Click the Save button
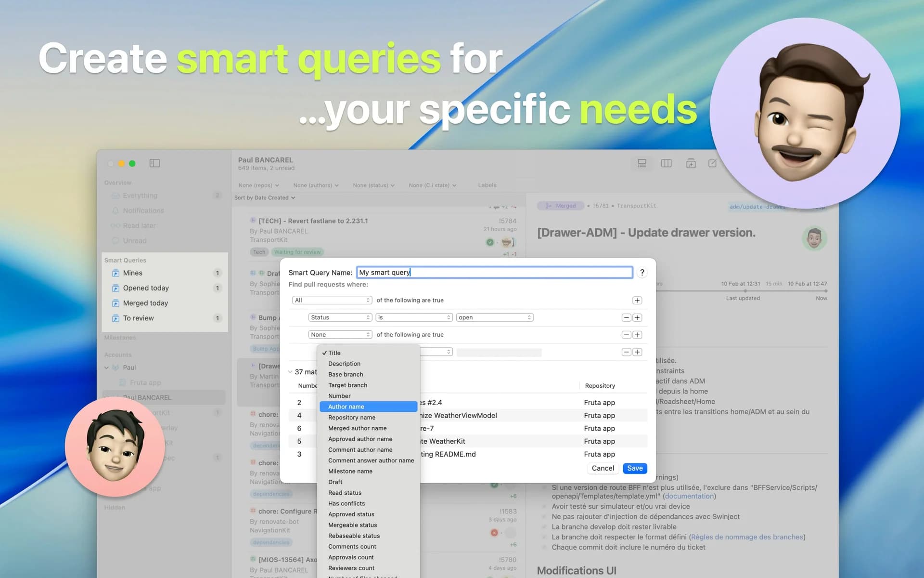The image size is (924, 578). coord(634,468)
